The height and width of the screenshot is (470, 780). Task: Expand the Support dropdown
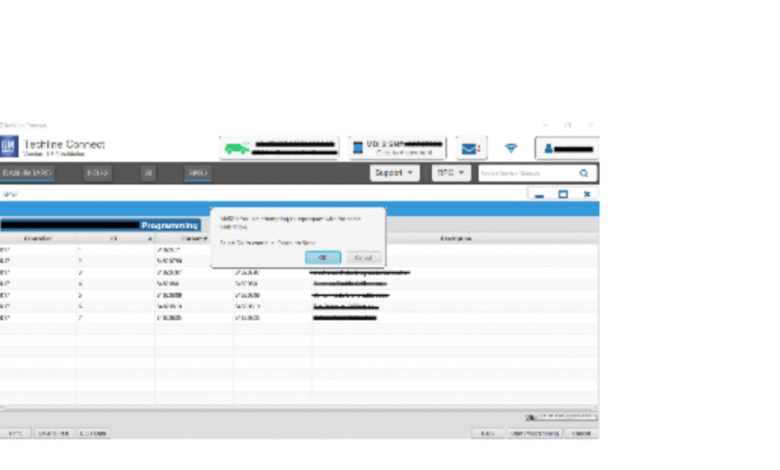click(x=395, y=173)
